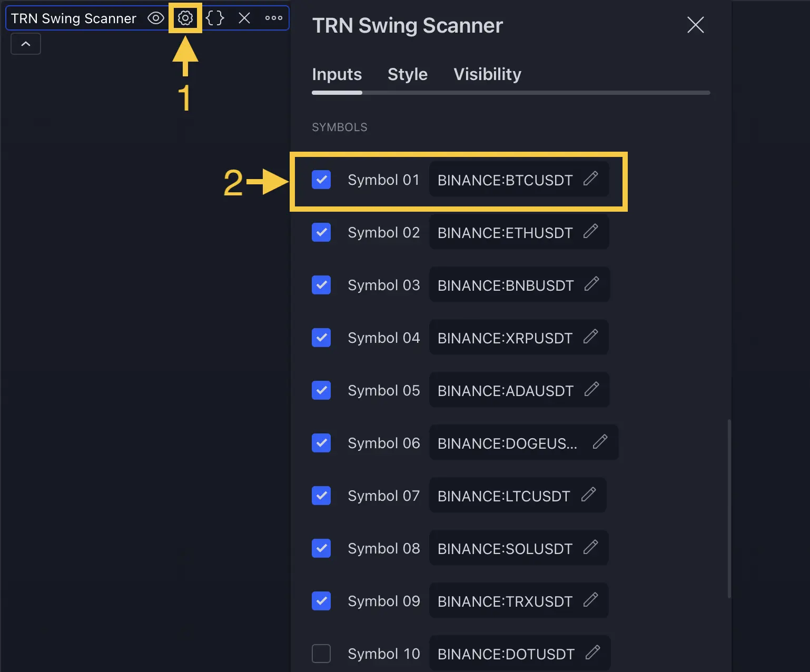Switch to the Style tab

407,74
